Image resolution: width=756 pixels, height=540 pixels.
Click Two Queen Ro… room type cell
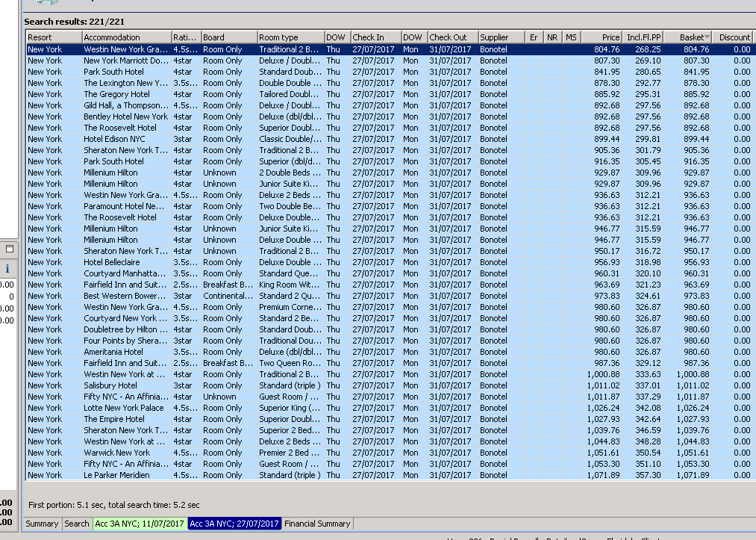(290, 363)
